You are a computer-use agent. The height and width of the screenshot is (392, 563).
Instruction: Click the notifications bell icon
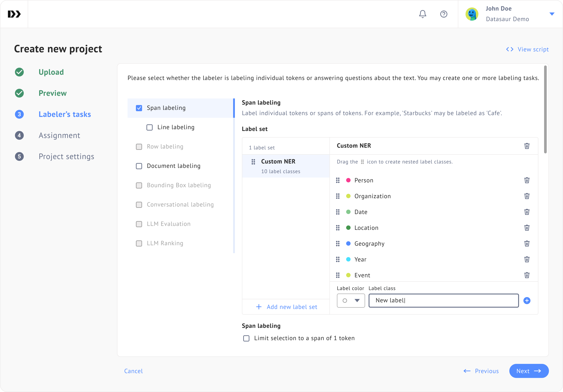[x=422, y=14]
